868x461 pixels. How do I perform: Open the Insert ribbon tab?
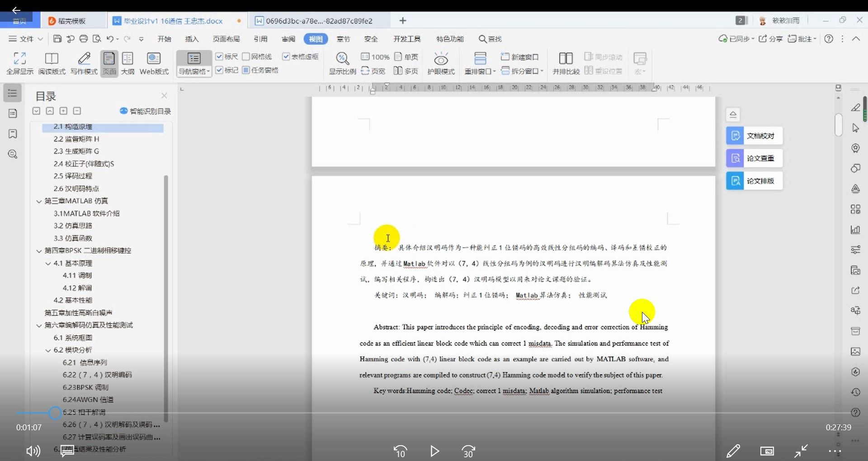click(192, 39)
